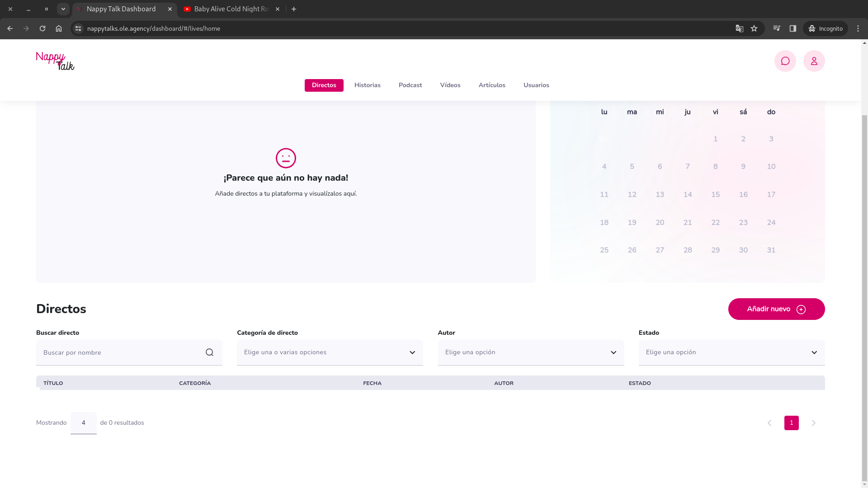Open the browser side panel icon

[793, 28]
